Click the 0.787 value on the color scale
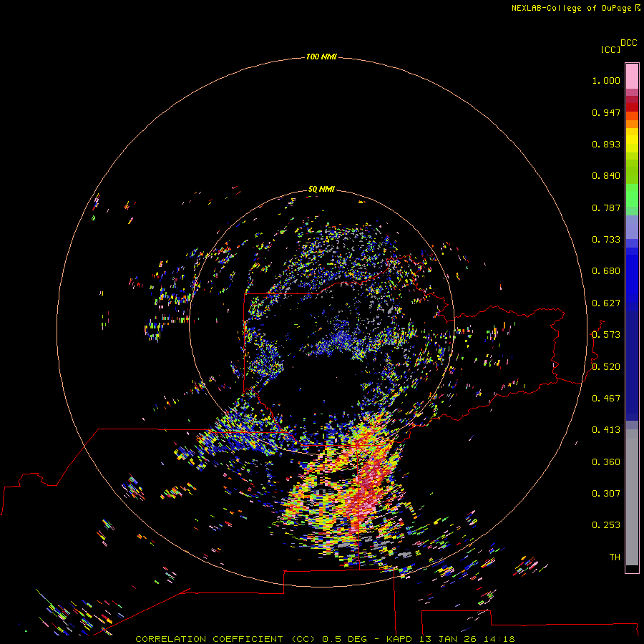The width and height of the screenshot is (644, 644). [606, 208]
